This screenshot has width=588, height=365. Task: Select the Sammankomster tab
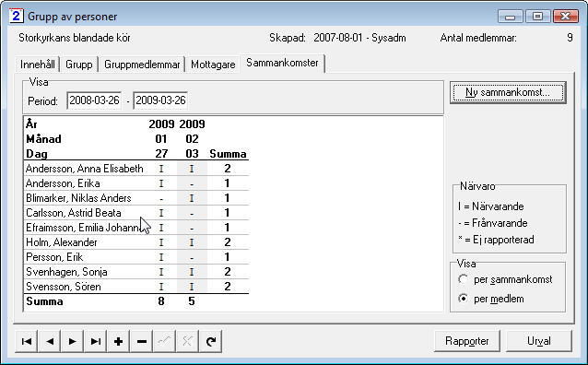(x=282, y=63)
